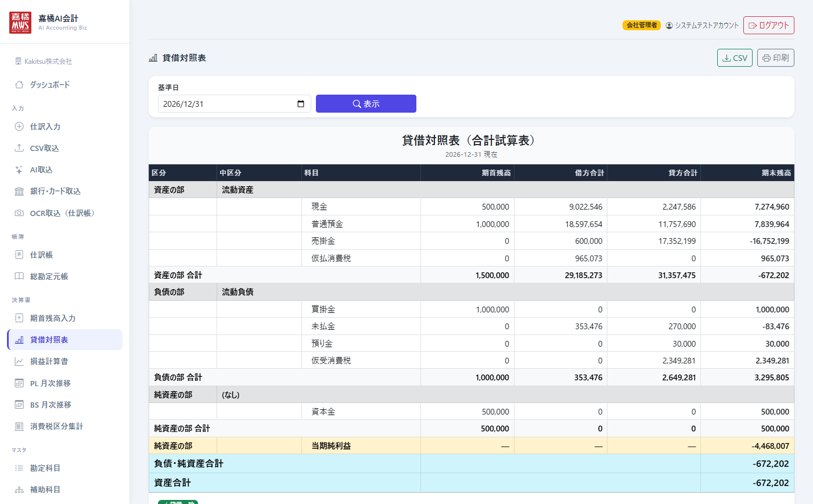Image resolution: width=813 pixels, height=504 pixels.
Task: Click the 会社管理者 badge
Action: (x=642, y=26)
